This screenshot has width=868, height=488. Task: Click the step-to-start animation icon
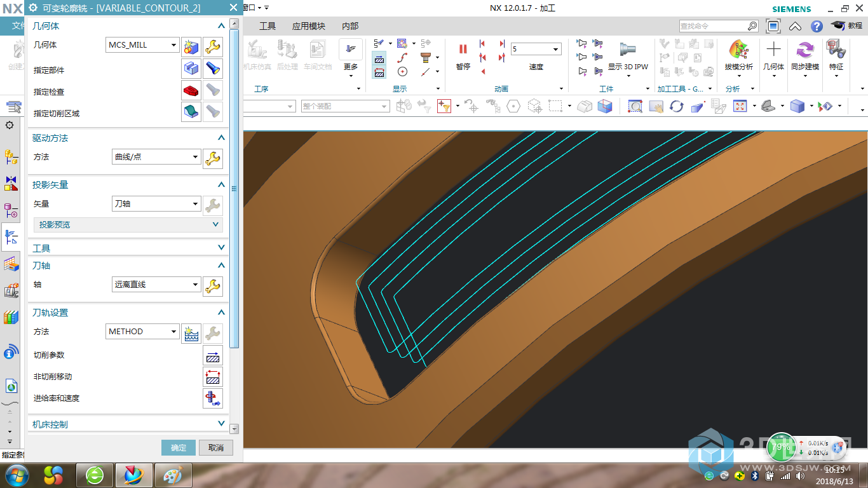482,44
